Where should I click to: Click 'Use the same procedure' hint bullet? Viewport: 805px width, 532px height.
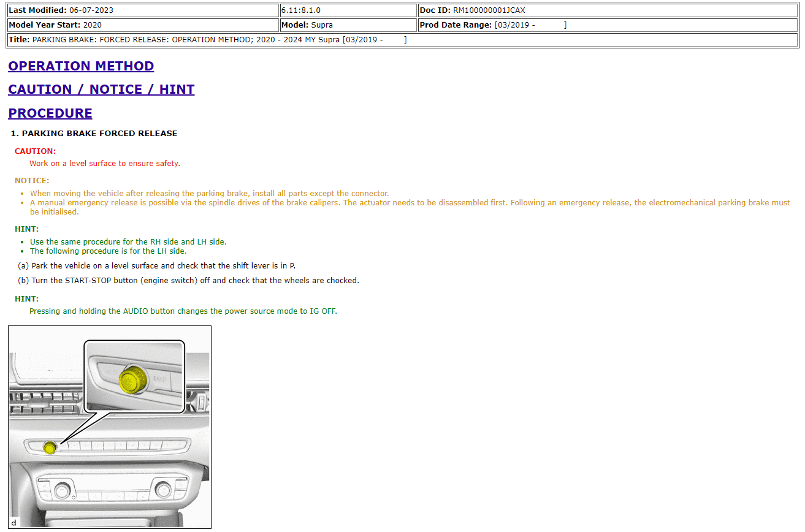coord(128,242)
